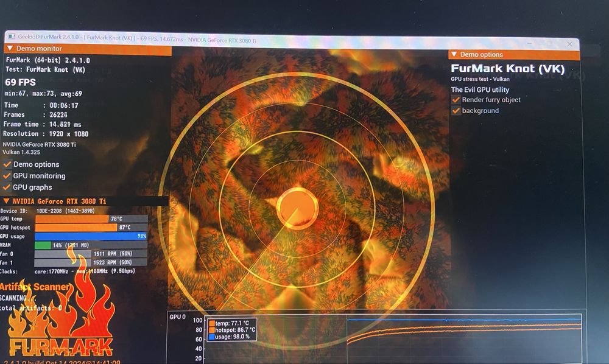Click the orange hotspot legend swatch
This screenshot has height=364, width=609.
(x=212, y=330)
